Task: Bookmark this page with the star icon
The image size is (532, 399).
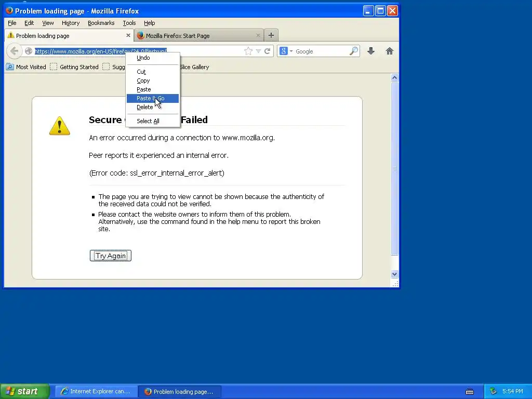Action: (248, 51)
